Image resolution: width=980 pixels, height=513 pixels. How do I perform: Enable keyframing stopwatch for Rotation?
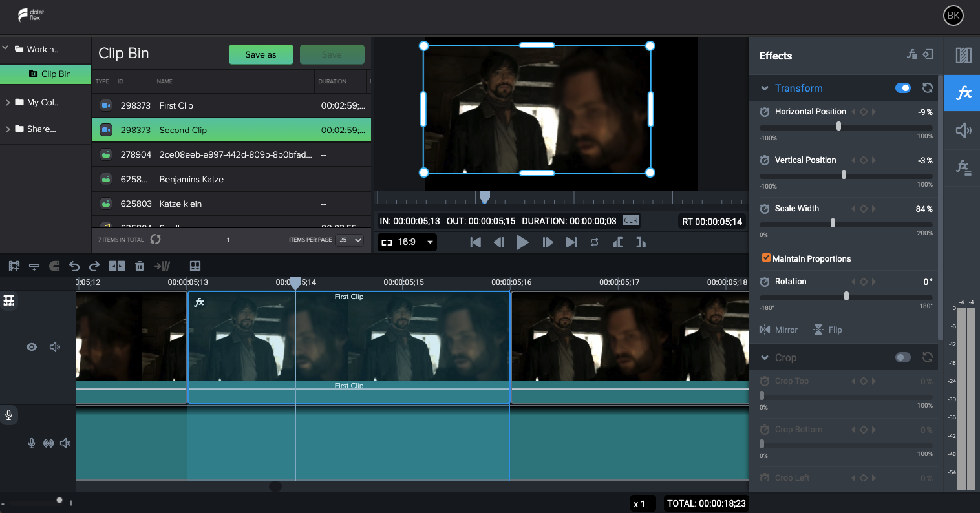click(x=765, y=282)
